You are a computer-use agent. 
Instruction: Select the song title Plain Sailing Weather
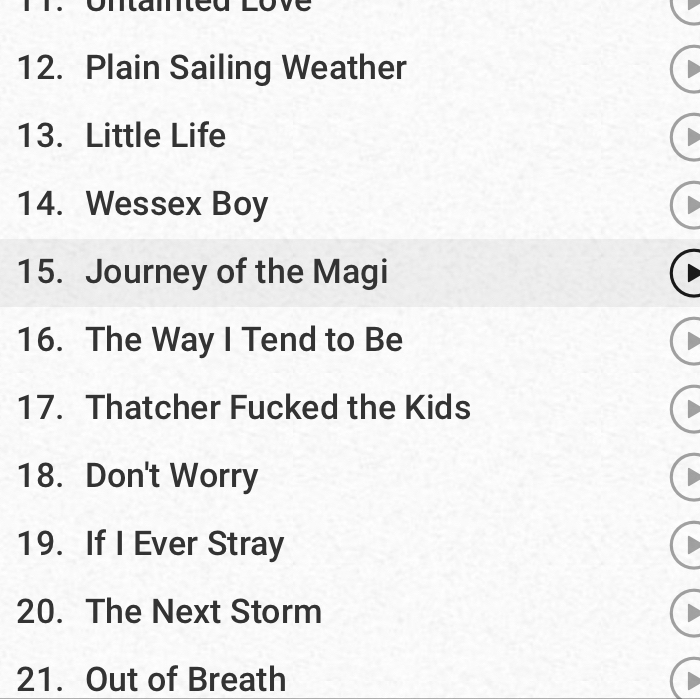click(246, 69)
